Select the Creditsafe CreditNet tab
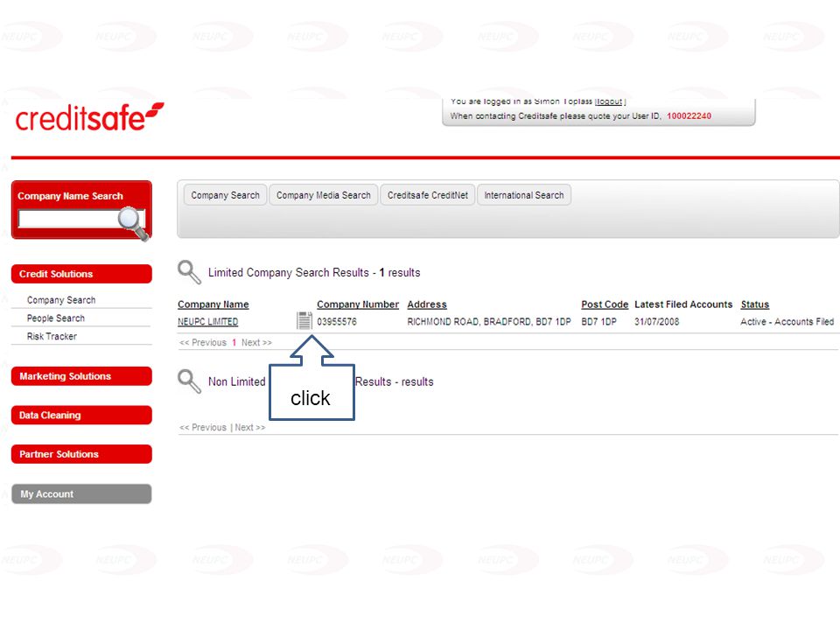 coord(428,195)
